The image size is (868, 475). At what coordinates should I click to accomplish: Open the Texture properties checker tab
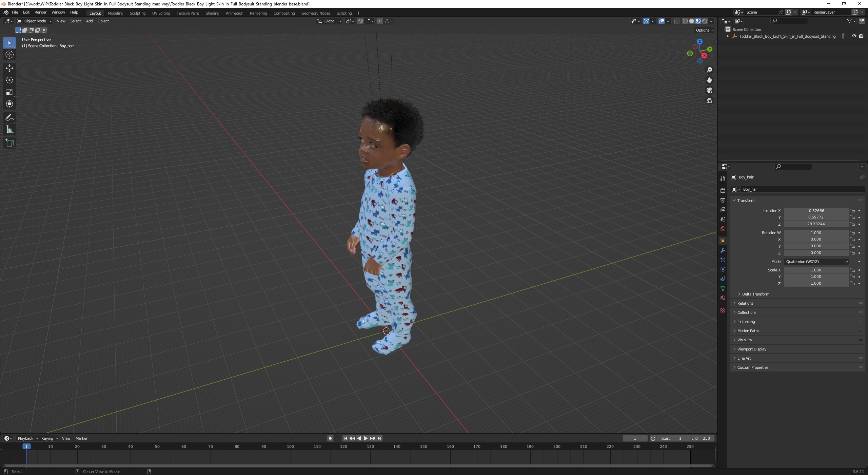tap(723, 310)
